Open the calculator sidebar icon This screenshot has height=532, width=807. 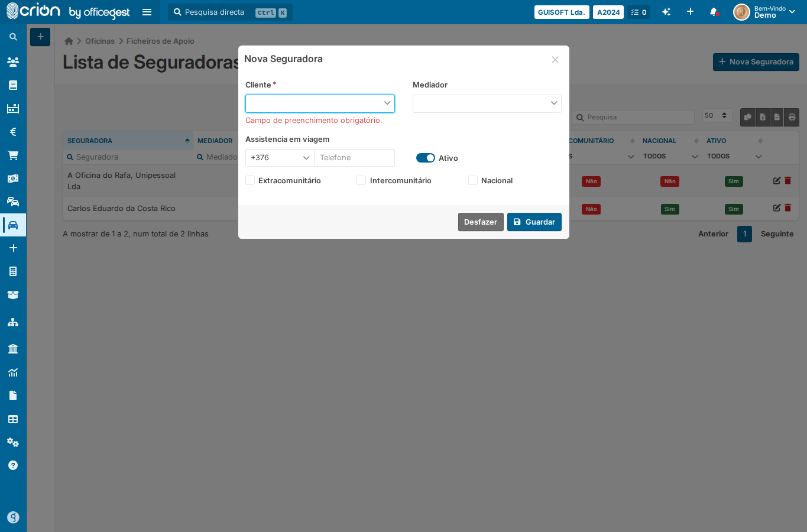tap(13, 271)
